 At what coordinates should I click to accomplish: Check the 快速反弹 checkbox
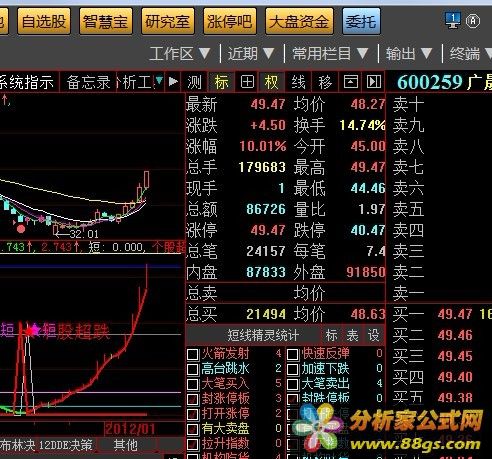tap(293, 354)
